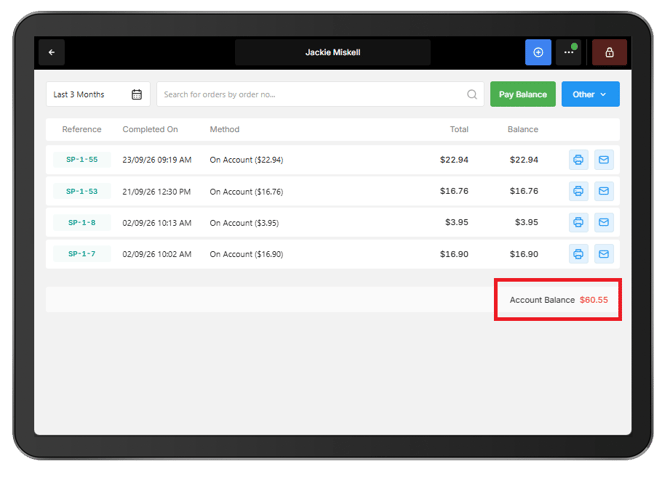
Task: Open order reference SP-1-53
Action: coord(82,191)
